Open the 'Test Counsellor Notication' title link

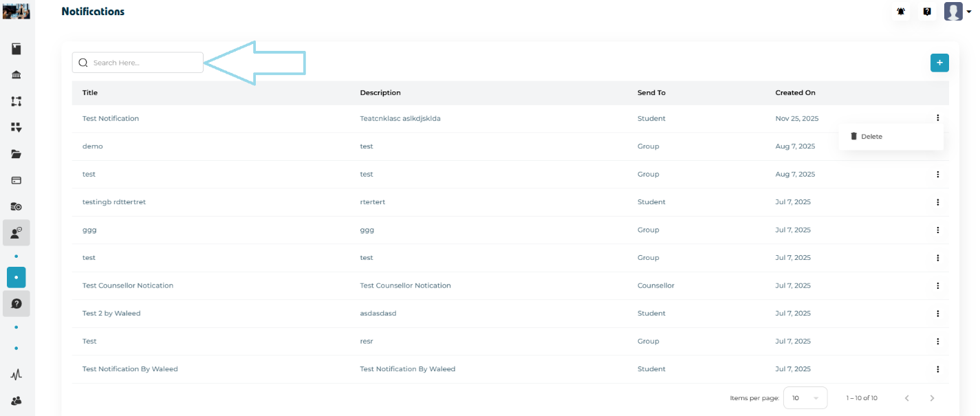pyautogui.click(x=128, y=285)
